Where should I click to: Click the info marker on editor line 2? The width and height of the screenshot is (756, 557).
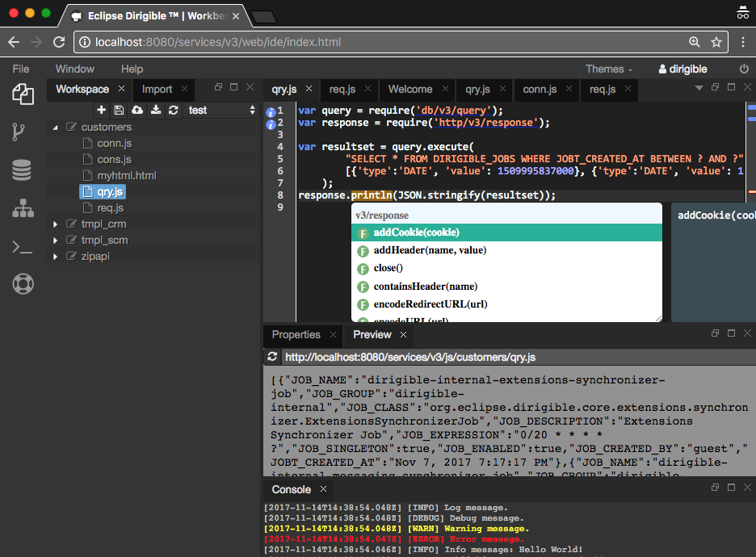click(271, 125)
